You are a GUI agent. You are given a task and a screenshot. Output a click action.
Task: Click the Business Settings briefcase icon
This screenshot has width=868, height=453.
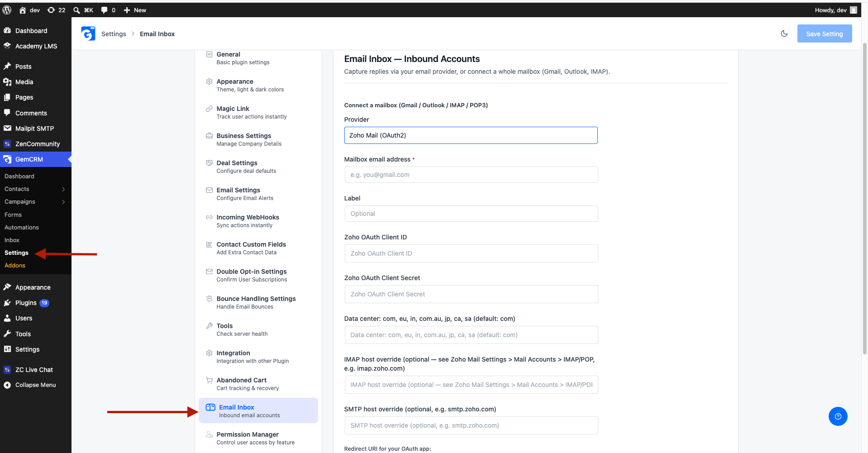(209, 136)
